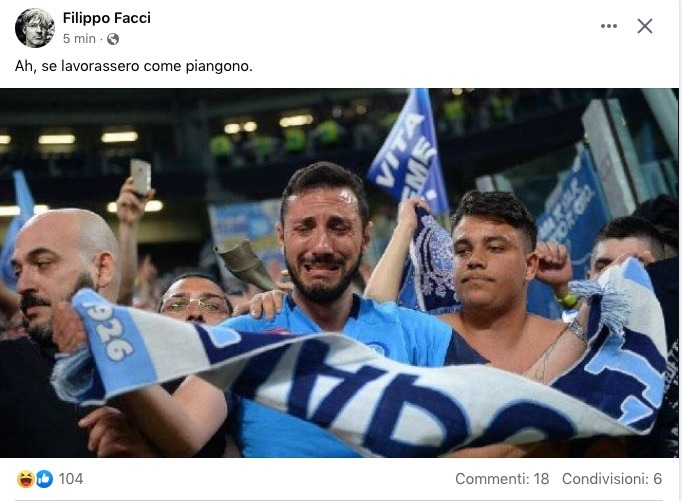Screen dimensions: 682x501
Task: Open the 104 reactions count list
Action: [x=71, y=479]
